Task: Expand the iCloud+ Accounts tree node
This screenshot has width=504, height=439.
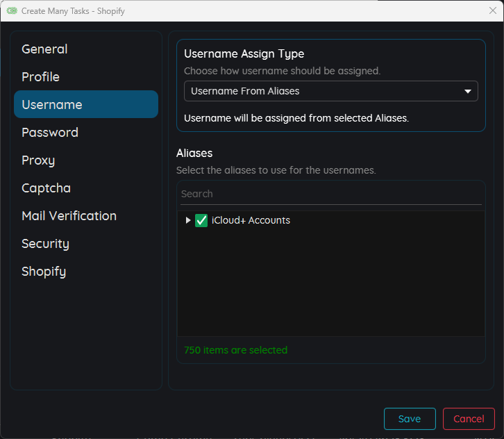Action: pos(187,220)
